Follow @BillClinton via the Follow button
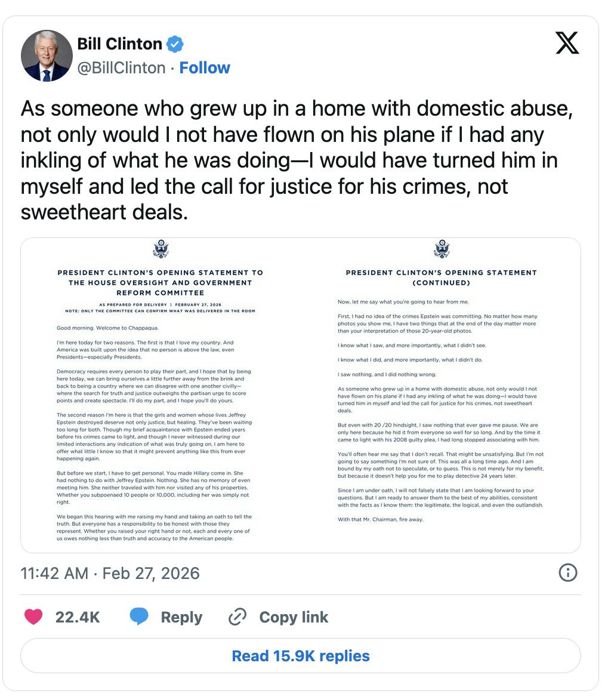Image resolution: width=611 pixels, height=700 pixels. point(205,67)
